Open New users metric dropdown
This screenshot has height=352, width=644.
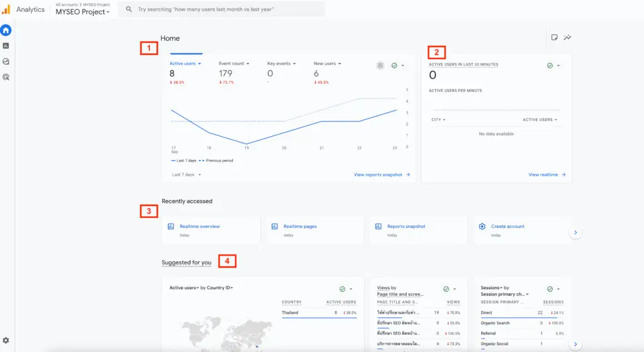pos(327,64)
